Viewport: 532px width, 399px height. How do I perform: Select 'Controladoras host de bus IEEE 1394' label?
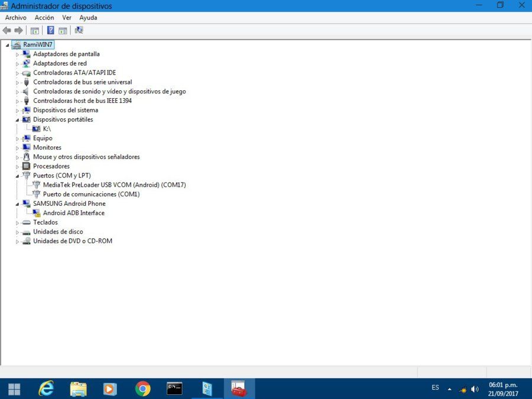pyautogui.click(x=82, y=100)
